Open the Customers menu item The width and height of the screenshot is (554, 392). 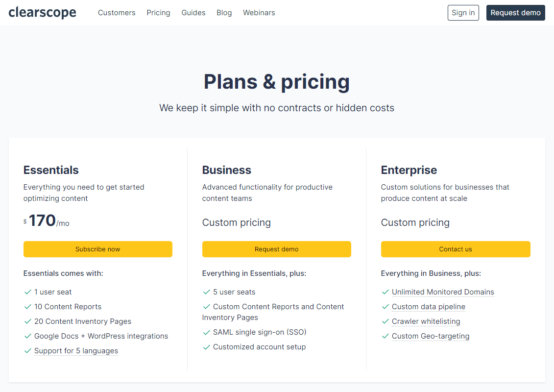coord(117,13)
